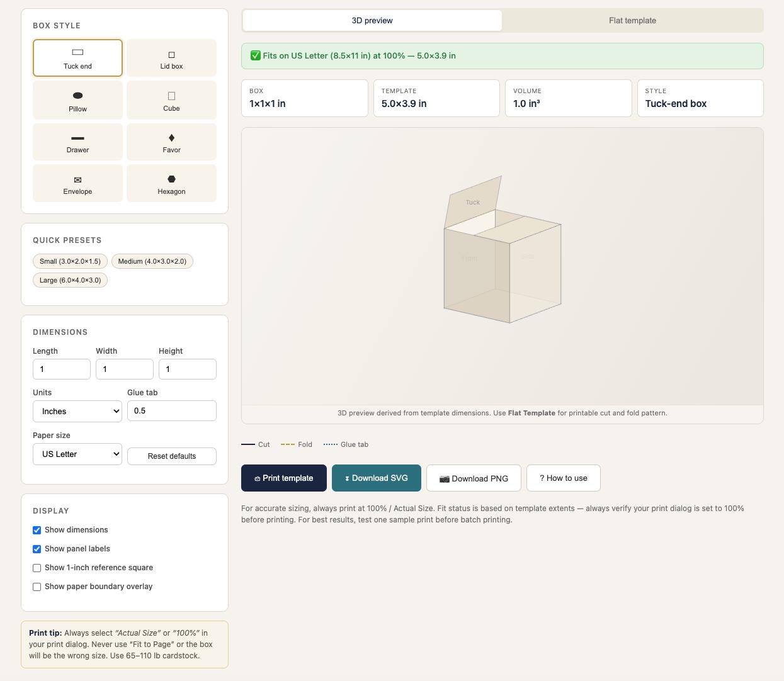Choose the Lid box style
Image resolution: width=784 pixels, height=681 pixels.
pyautogui.click(x=171, y=58)
